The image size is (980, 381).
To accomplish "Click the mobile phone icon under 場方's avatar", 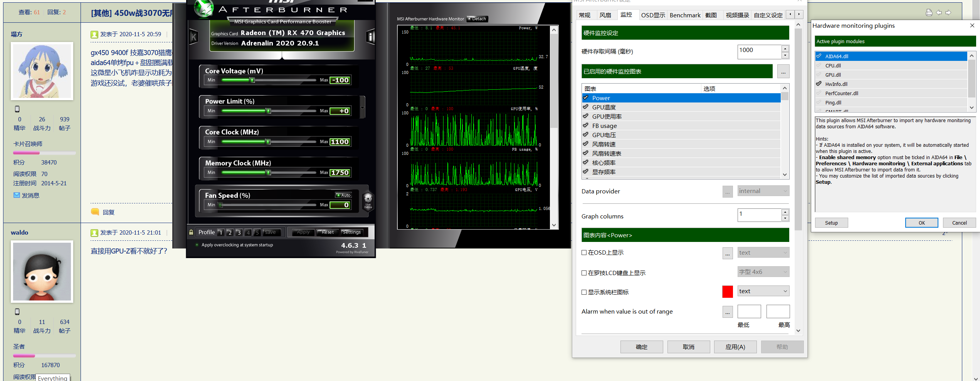I will (17, 109).
